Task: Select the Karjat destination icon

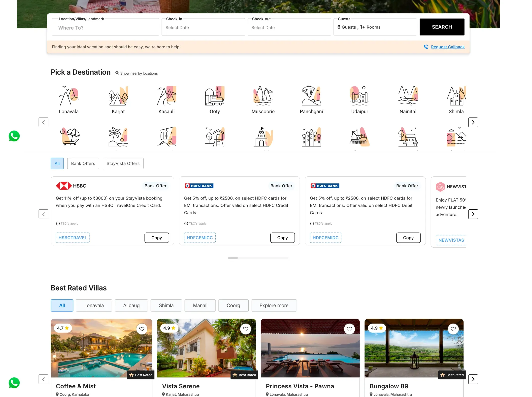Action: 118,96
